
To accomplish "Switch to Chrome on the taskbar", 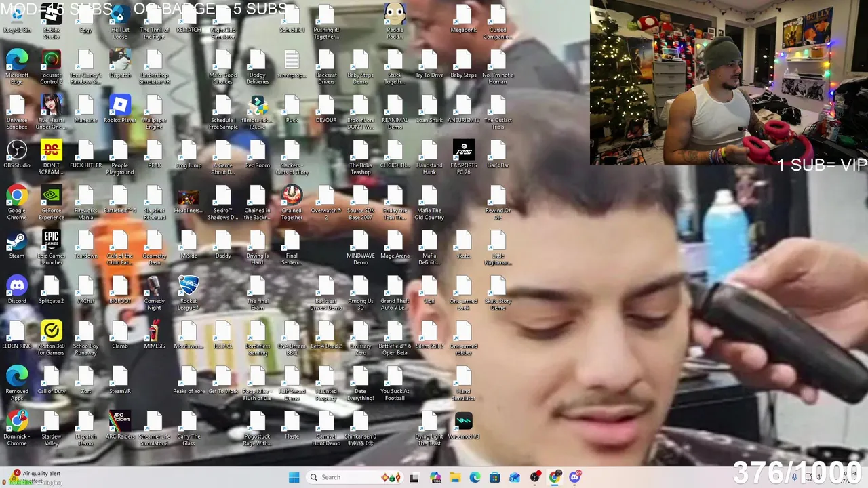I will 555,477.
